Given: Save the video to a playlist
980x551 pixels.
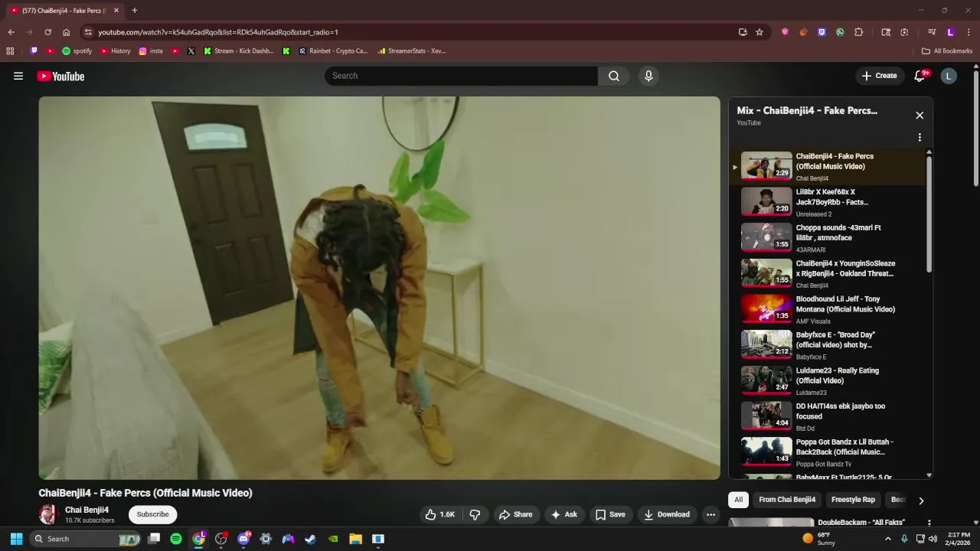Looking at the screenshot, I should 610,514.
